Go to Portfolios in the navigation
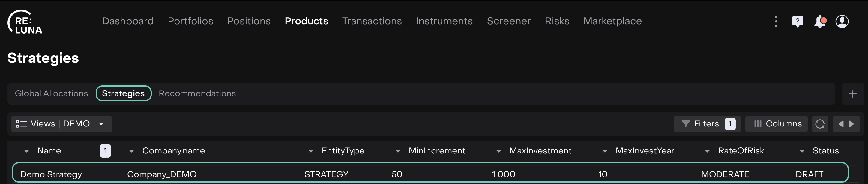 [190, 21]
